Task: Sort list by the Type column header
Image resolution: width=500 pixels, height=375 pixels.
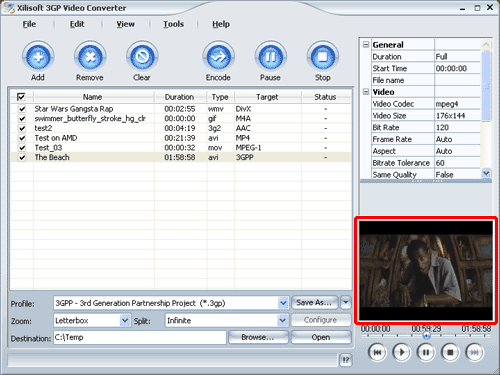Action: pyautogui.click(x=220, y=97)
